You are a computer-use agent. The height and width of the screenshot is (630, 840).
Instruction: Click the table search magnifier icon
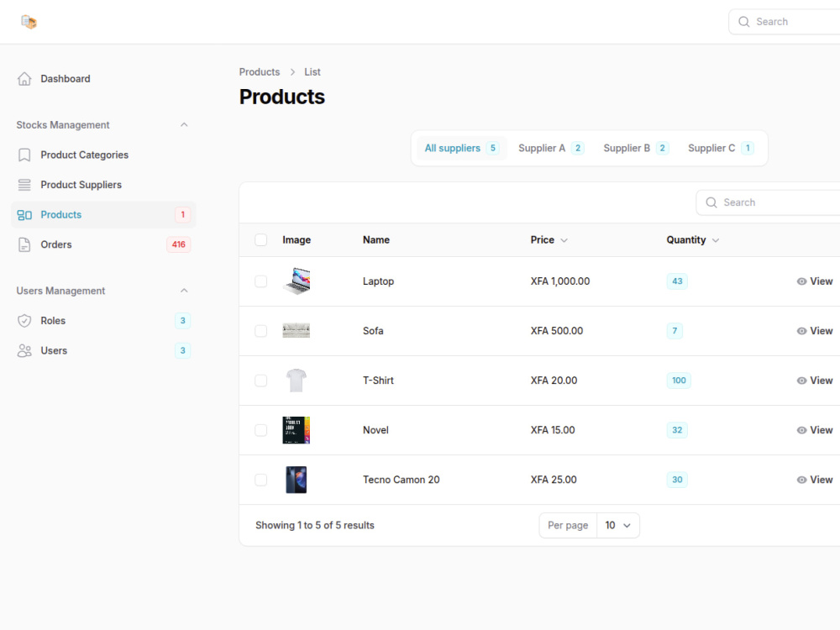point(711,202)
